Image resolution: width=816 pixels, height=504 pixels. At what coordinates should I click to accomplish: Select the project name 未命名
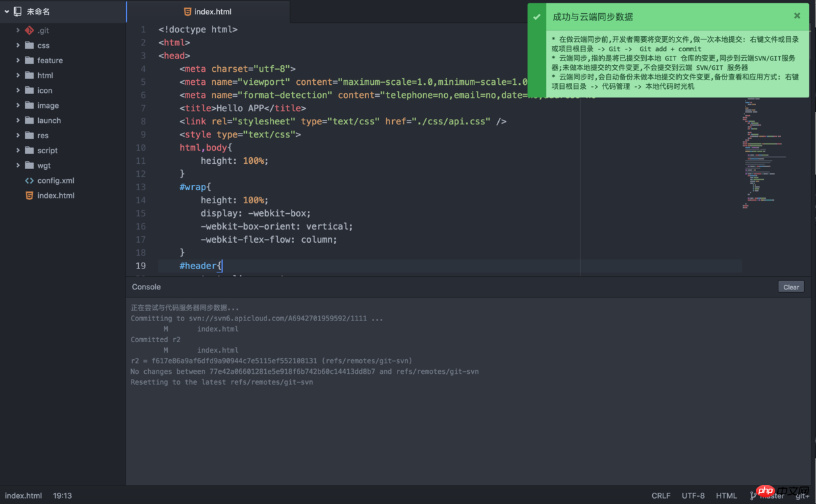[x=38, y=12]
